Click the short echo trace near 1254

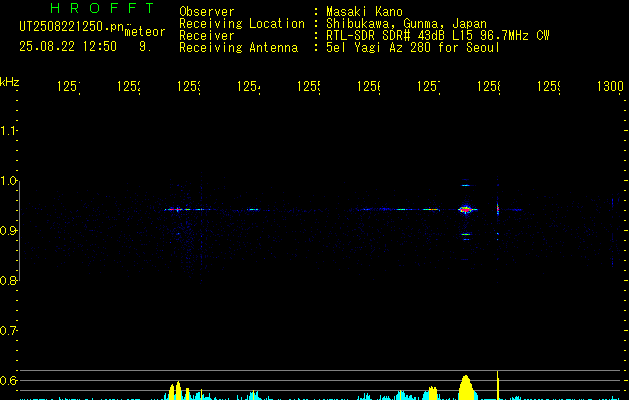tap(253, 209)
